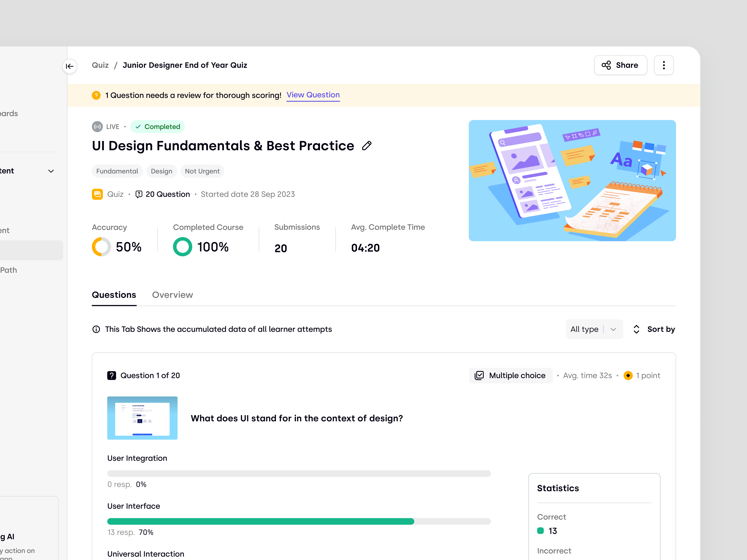Viewport: 747px width, 560px height.
Task: Click the LIVE broadcast icon
Action: pos(97,127)
